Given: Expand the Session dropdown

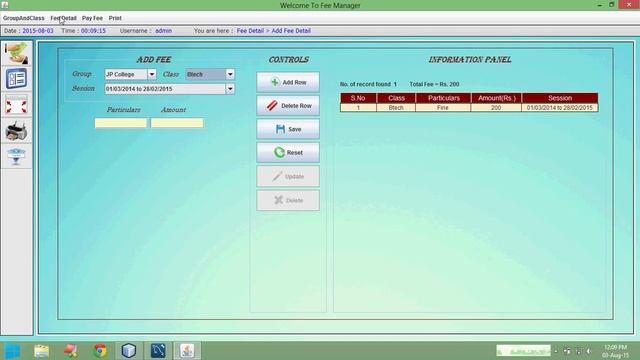Looking at the screenshot, I should tap(230, 89).
